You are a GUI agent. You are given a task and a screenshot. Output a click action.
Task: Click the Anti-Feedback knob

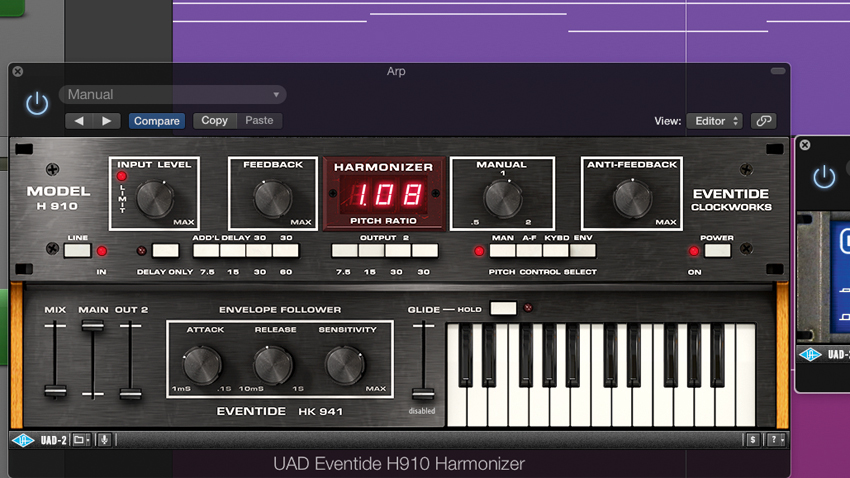point(632,199)
